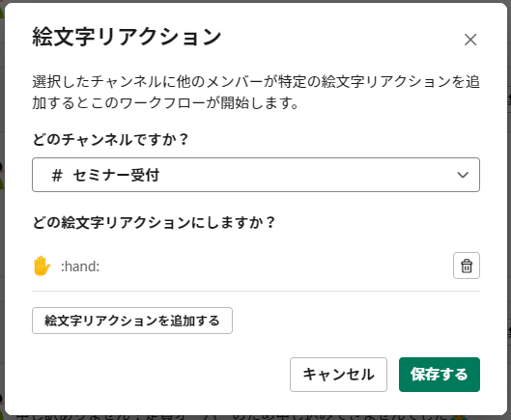Image resolution: width=511 pixels, height=420 pixels.
Task: Click the どの絵文字リアクションにしますか？ heading
Action: (x=154, y=222)
